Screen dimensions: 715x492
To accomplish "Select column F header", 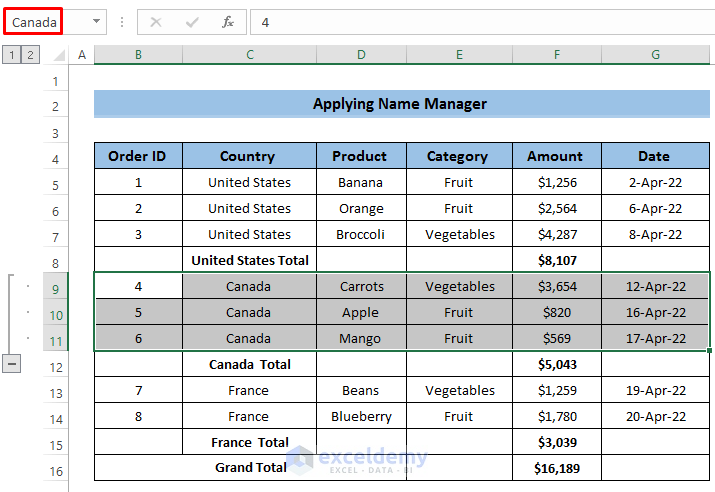I will click(x=555, y=55).
